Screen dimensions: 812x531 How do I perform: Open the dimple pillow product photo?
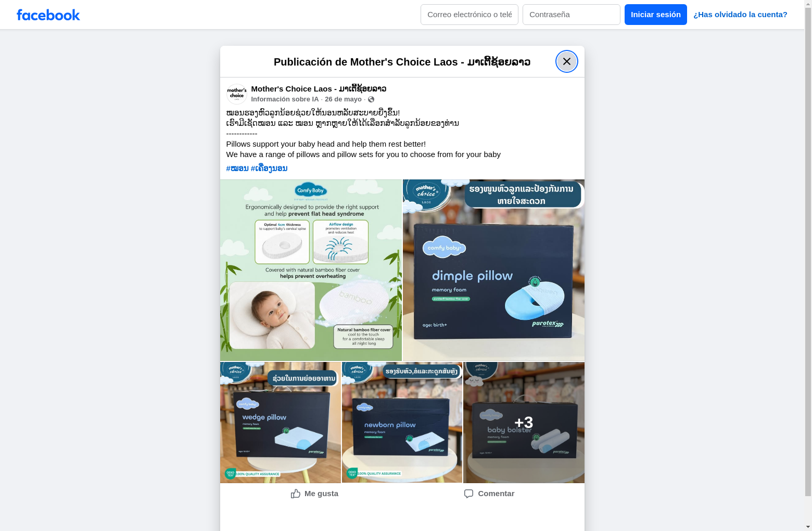point(493,270)
